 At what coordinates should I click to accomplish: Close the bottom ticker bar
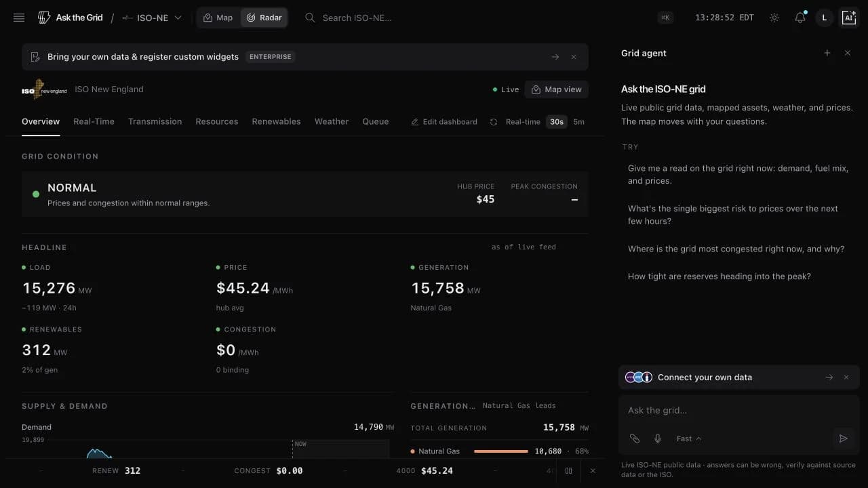(x=593, y=470)
